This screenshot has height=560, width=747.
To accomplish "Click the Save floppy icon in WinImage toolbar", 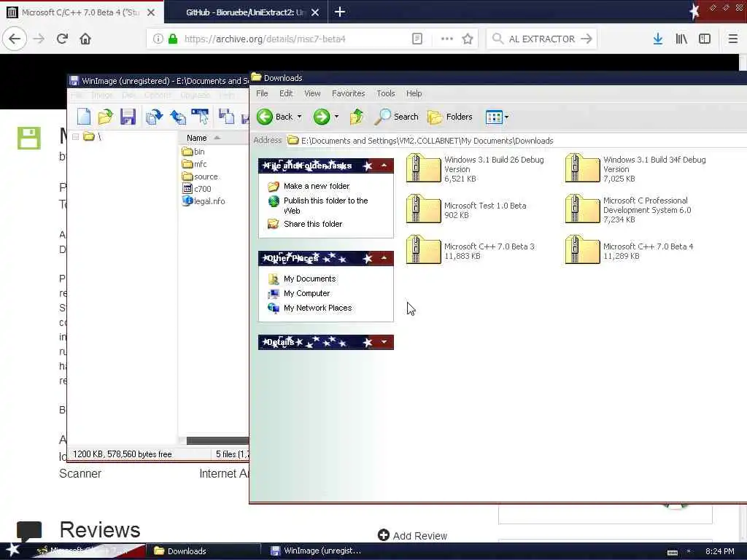I will click(128, 117).
